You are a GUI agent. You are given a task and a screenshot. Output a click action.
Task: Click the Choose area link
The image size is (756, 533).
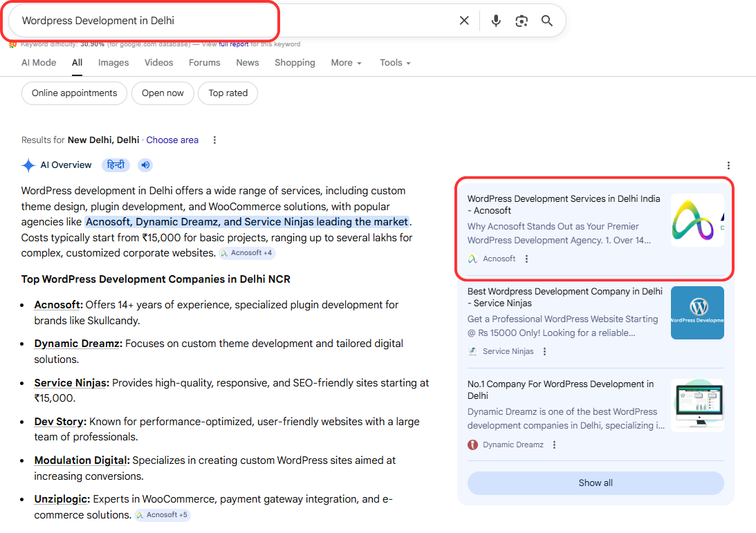[172, 140]
